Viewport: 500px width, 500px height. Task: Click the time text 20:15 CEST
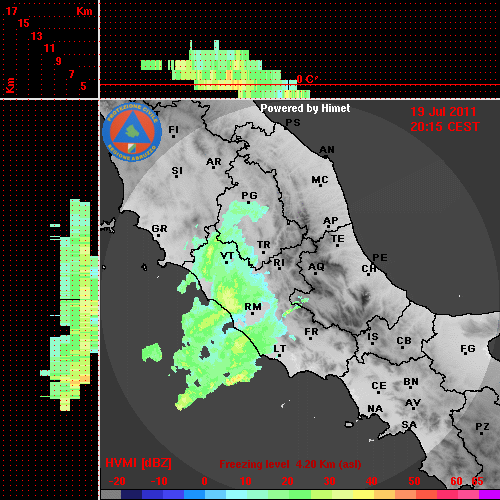point(445,127)
